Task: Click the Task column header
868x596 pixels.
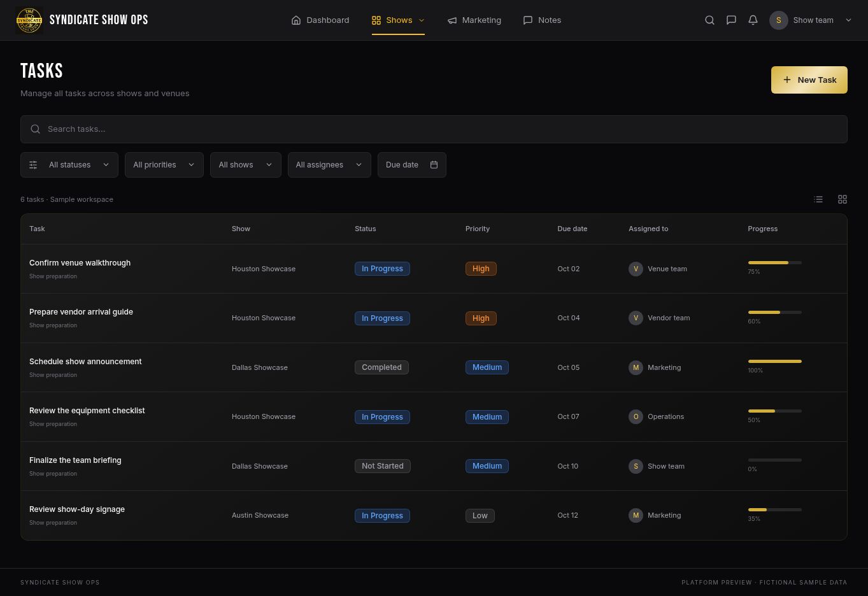Action: coord(37,229)
